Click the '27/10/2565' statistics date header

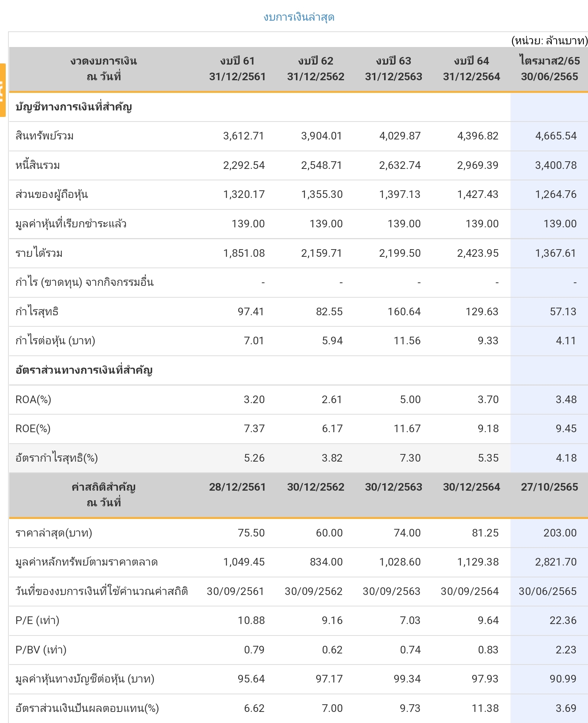point(549,487)
